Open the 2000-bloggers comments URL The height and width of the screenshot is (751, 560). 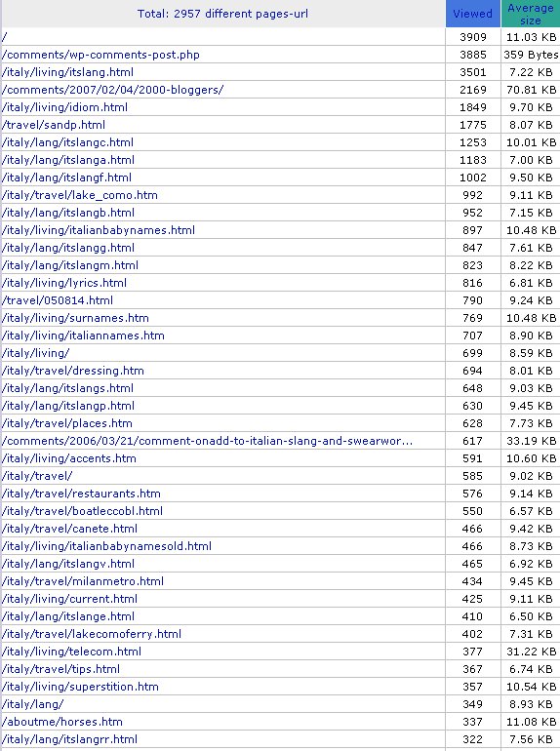pos(112,90)
